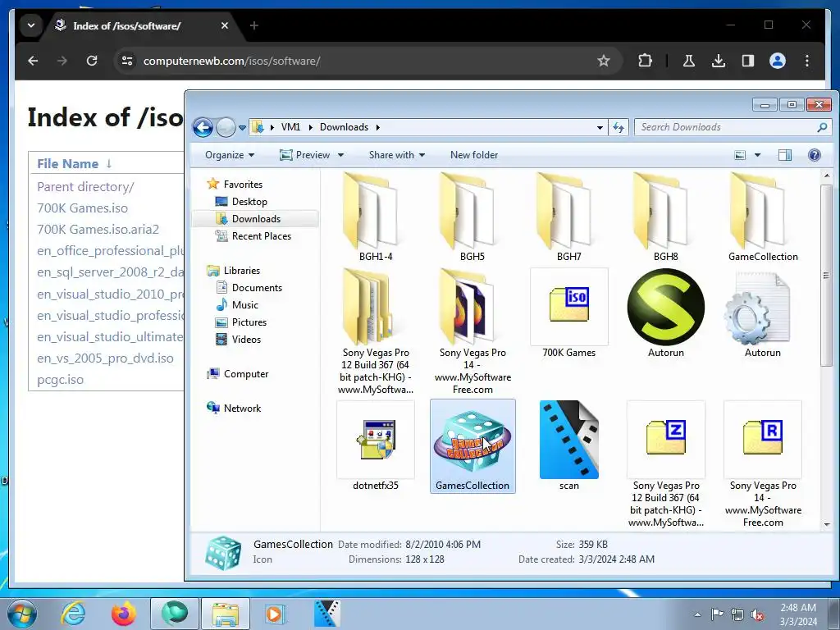Select Downloads in Favorites
This screenshot has width=840, height=630.
(x=255, y=218)
